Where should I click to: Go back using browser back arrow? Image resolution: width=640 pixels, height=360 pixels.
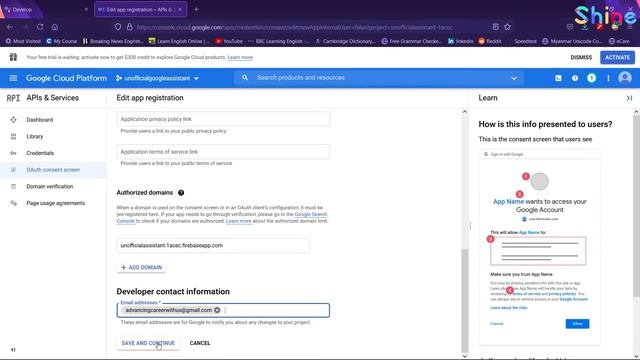pos(10,27)
